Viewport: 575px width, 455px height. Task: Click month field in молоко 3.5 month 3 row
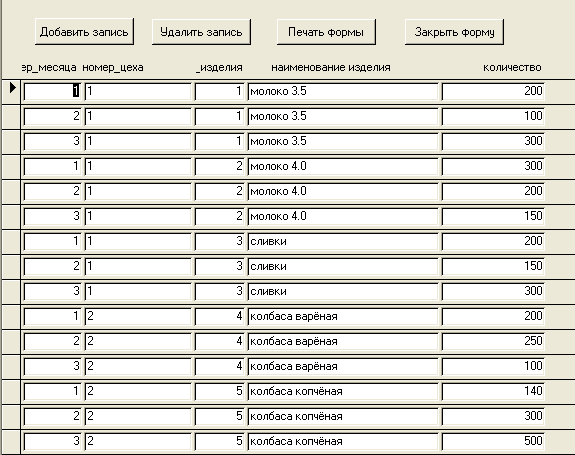pos(52,141)
